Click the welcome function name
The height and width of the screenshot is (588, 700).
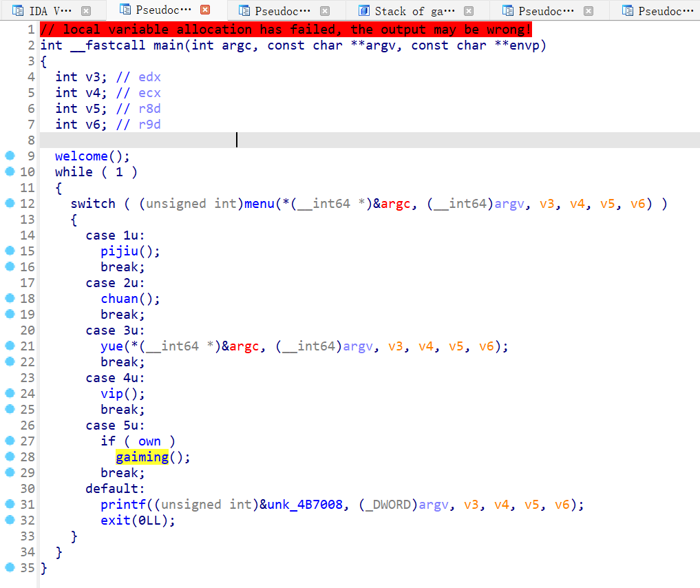pos(81,156)
